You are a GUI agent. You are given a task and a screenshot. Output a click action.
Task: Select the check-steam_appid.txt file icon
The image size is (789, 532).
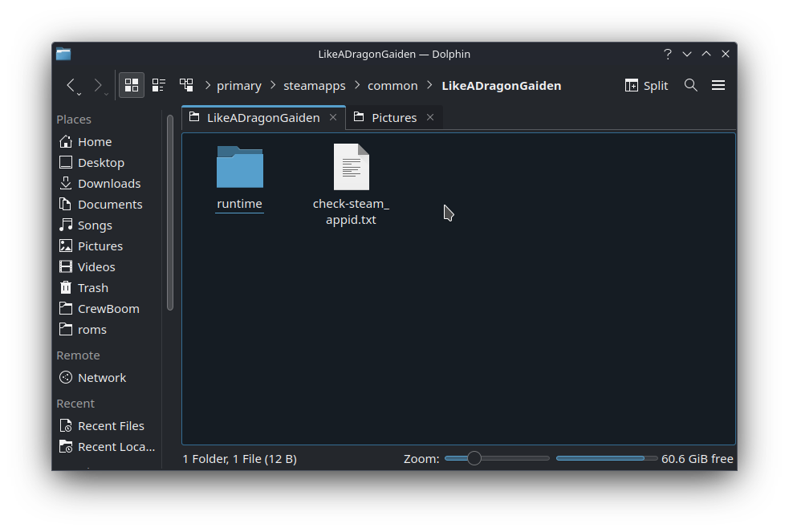[352, 166]
